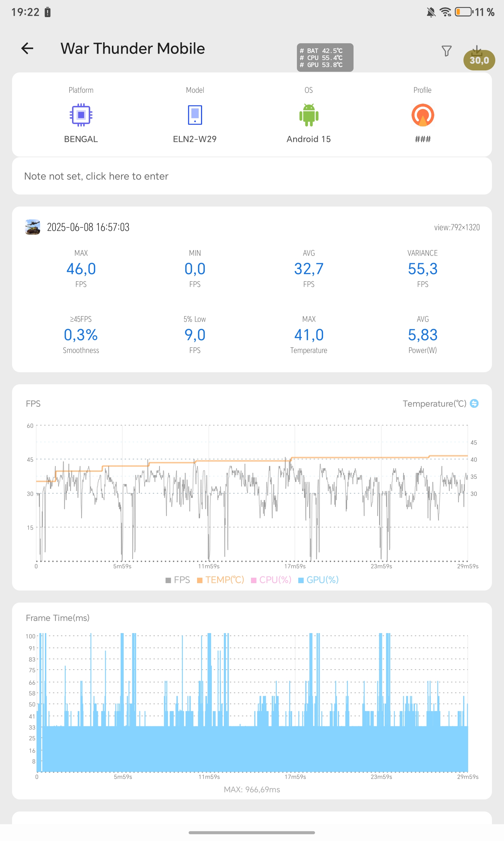Tap the download icon at top right

(477, 51)
